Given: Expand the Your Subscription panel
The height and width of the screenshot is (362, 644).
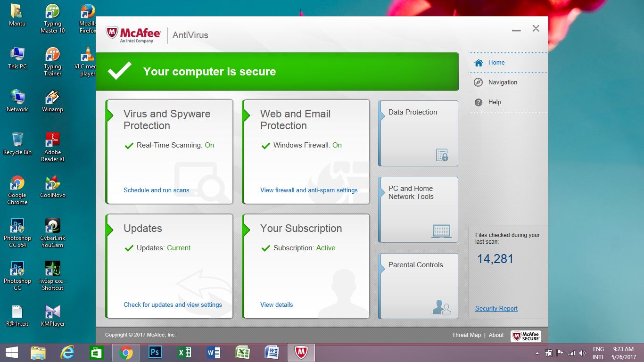Looking at the screenshot, I should pos(247,229).
